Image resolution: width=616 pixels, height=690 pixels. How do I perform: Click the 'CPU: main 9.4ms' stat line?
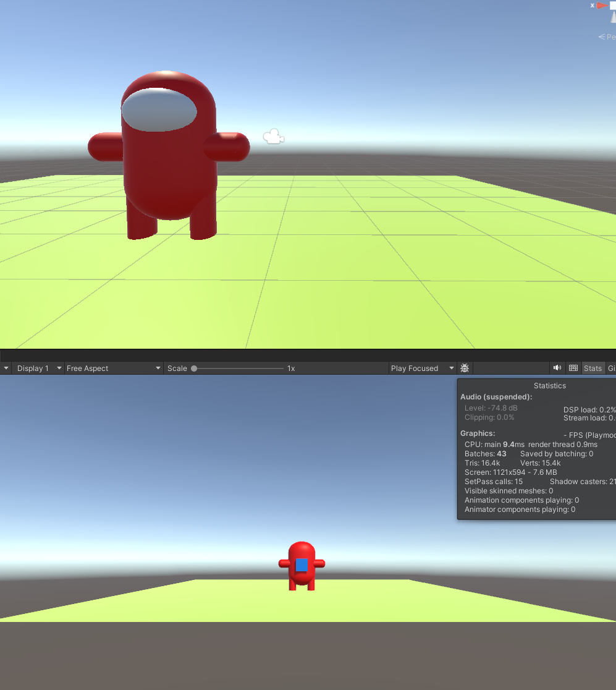point(494,445)
